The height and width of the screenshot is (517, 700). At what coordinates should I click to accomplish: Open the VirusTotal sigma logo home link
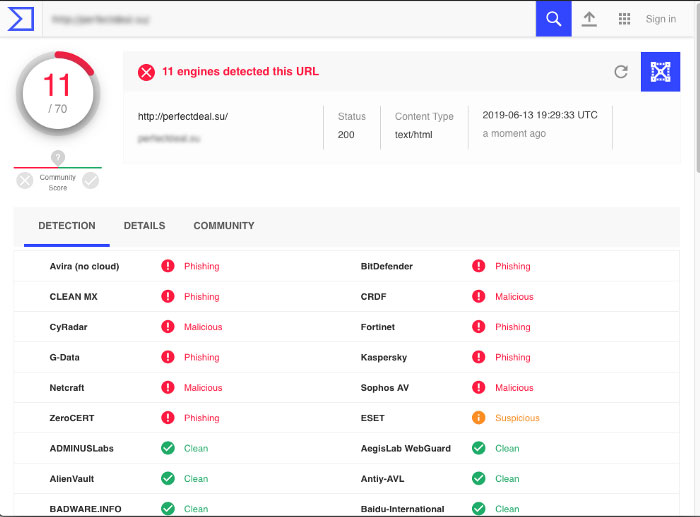coord(21,19)
